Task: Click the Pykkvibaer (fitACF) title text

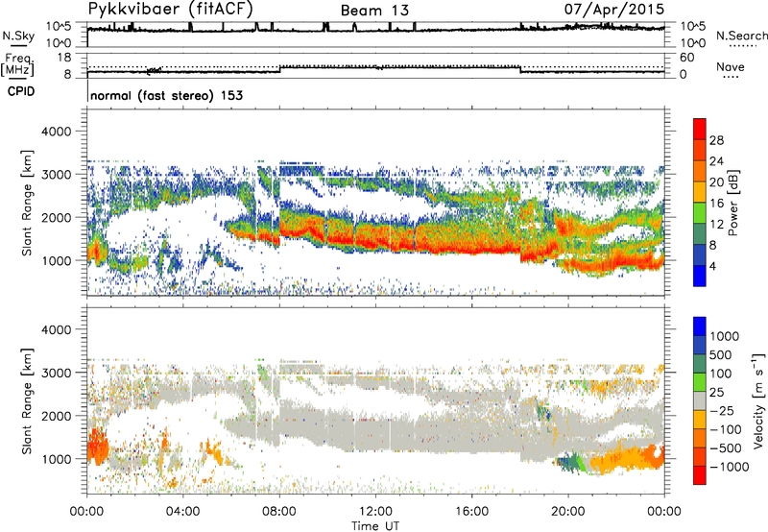Action: [171, 9]
